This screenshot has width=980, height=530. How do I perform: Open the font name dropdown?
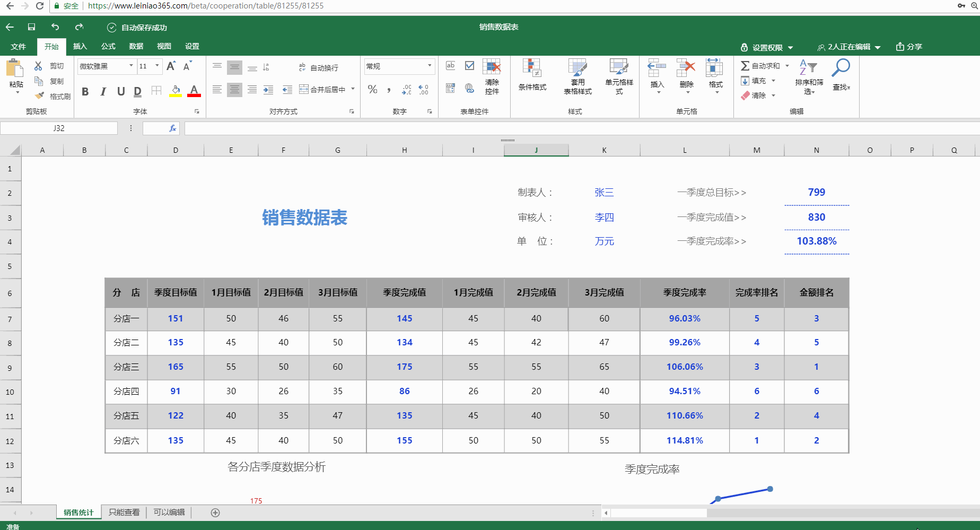pos(131,66)
